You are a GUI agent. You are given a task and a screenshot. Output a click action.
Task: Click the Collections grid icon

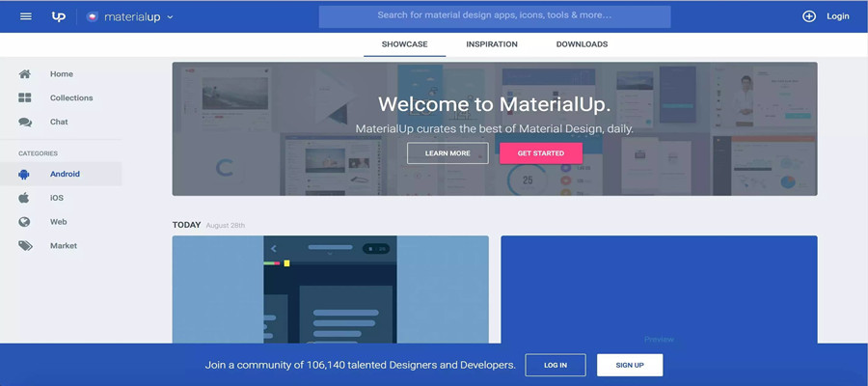click(25, 98)
